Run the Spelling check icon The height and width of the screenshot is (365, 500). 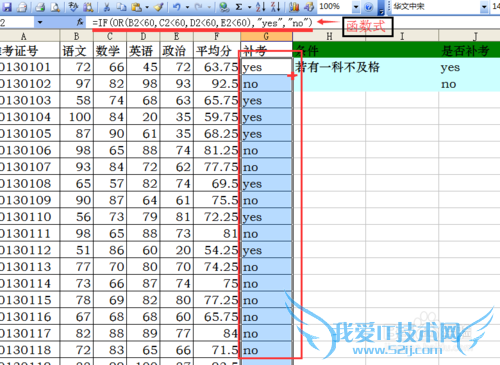[x=73, y=7]
